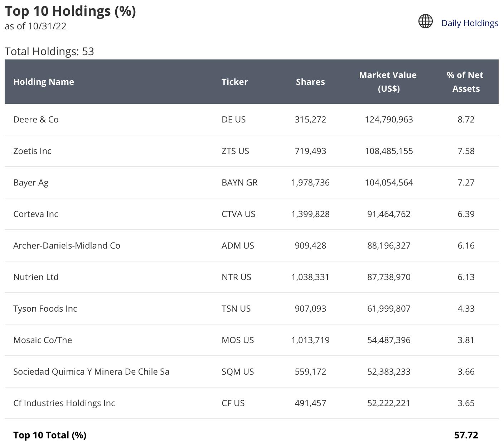Viewport: 504px width, 447px height.
Task: Click the globe icon beside Daily Holdings
Action: [x=426, y=21]
